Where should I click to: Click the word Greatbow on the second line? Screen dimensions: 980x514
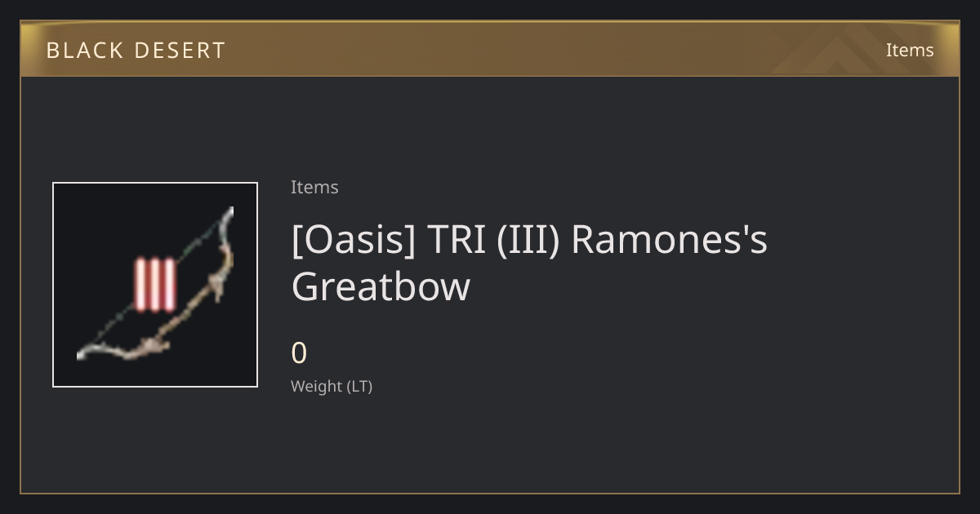(381, 286)
